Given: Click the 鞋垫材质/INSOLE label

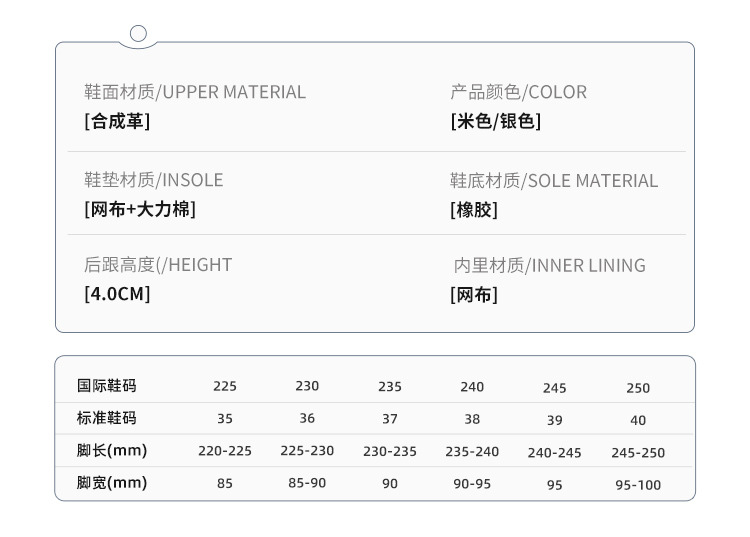Looking at the screenshot, I should (154, 180).
